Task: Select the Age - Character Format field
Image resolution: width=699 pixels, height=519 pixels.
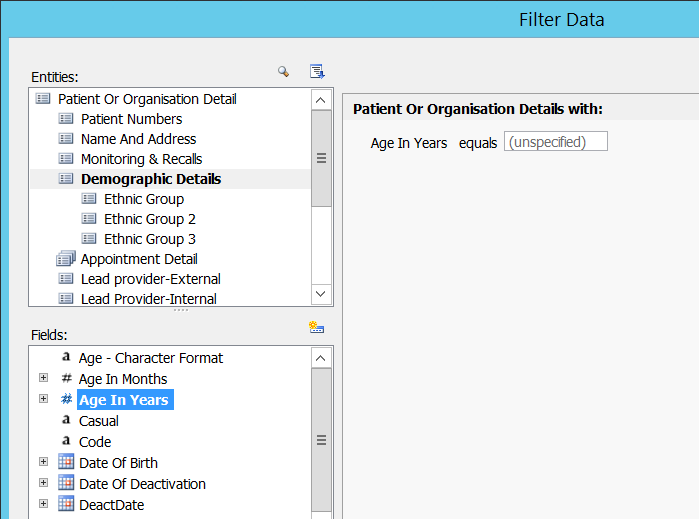Action: pyautogui.click(x=151, y=358)
